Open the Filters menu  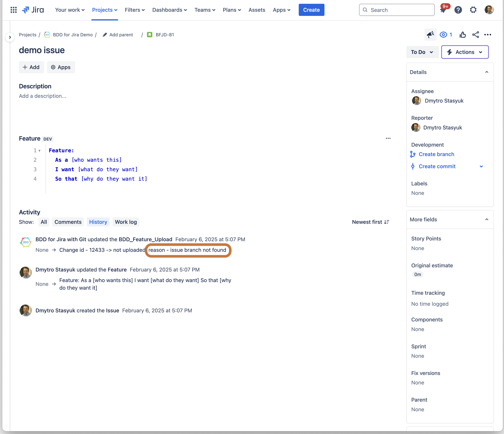tap(135, 10)
